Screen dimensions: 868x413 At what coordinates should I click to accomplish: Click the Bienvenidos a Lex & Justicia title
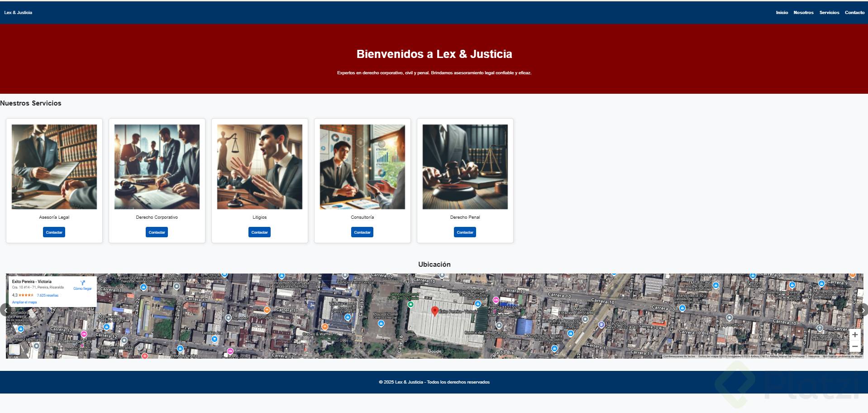(x=434, y=54)
